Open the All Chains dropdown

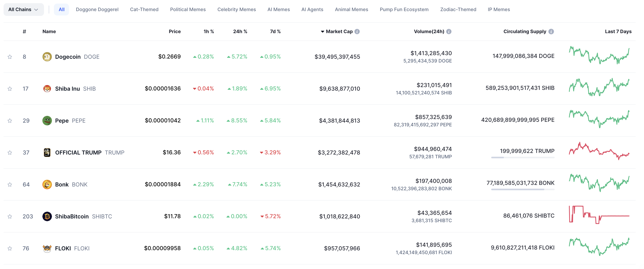[23, 9]
